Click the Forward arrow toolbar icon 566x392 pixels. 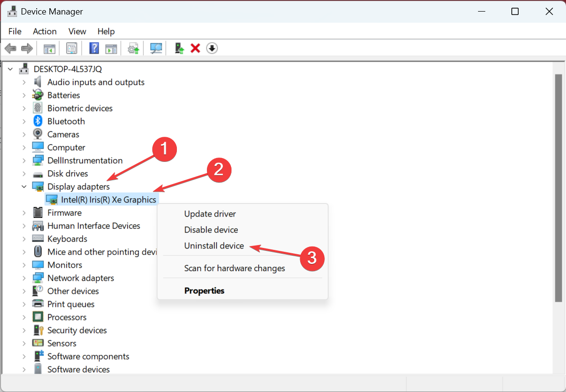27,48
